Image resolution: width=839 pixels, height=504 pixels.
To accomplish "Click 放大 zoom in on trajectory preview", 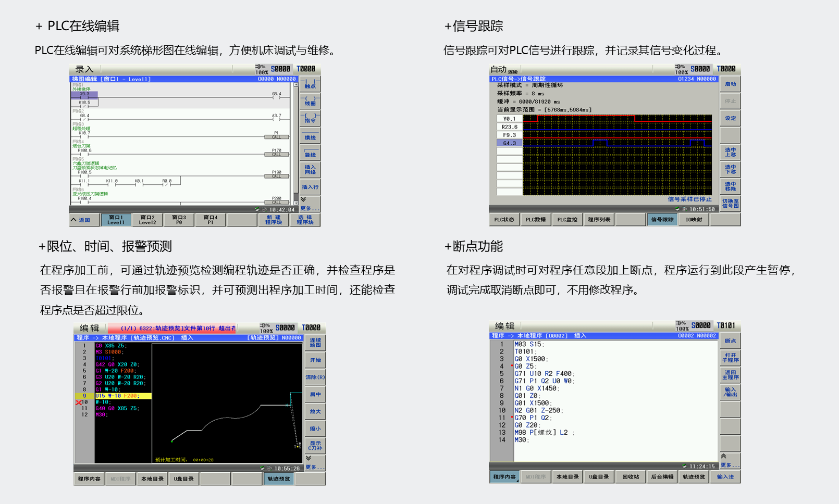I will (x=315, y=411).
